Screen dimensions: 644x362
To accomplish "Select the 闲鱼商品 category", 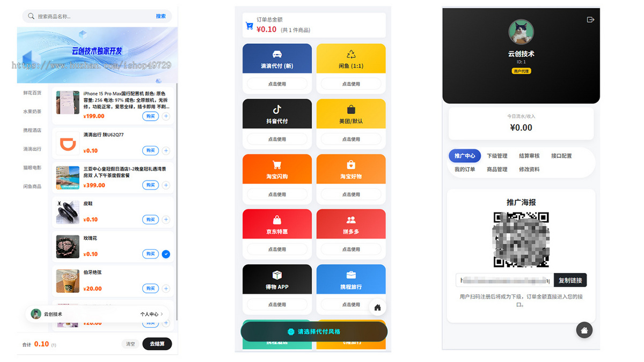I will [x=32, y=187].
